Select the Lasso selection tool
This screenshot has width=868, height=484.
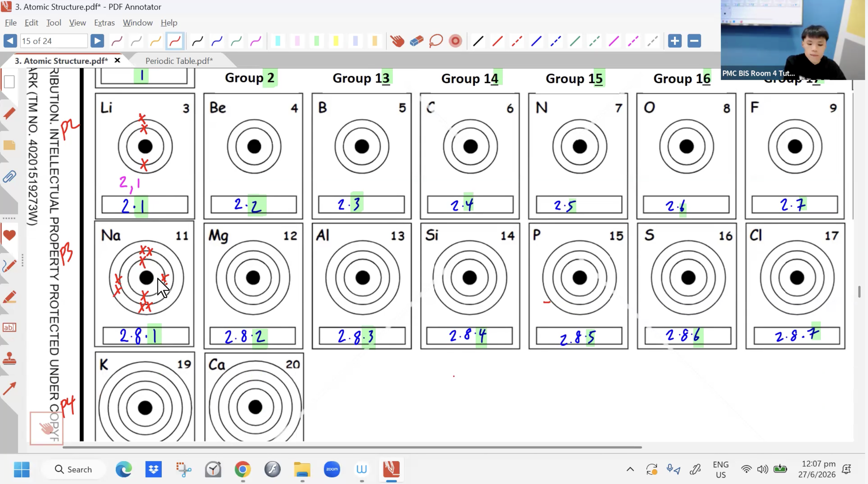[436, 41]
